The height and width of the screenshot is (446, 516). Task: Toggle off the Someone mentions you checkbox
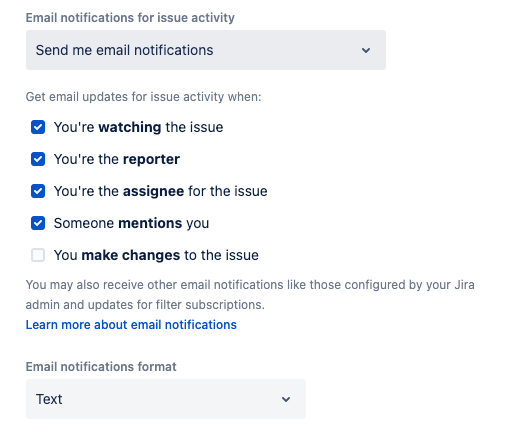(x=38, y=223)
